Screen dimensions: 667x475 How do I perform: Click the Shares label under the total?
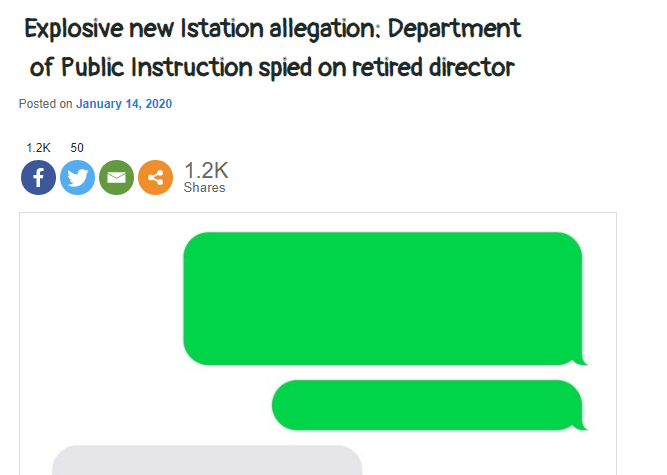coord(204,188)
